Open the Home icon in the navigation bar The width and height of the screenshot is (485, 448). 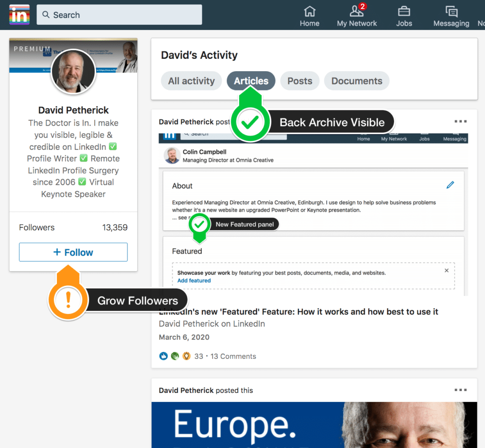[309, 10]
